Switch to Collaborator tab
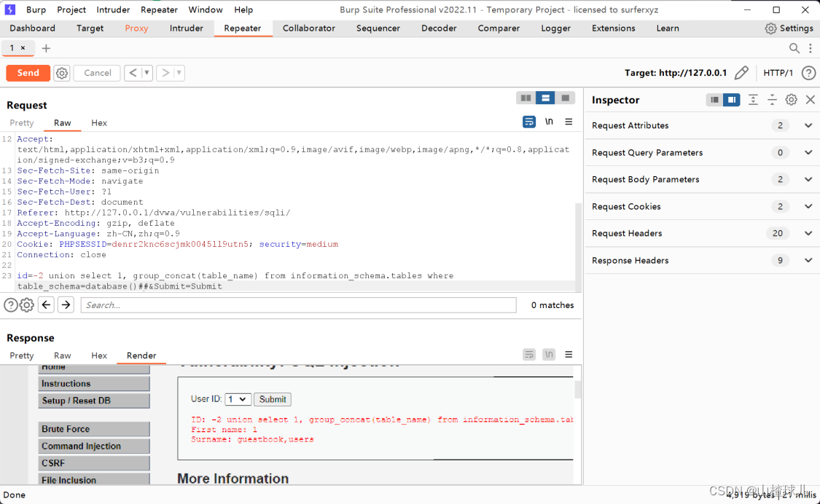 308,28
